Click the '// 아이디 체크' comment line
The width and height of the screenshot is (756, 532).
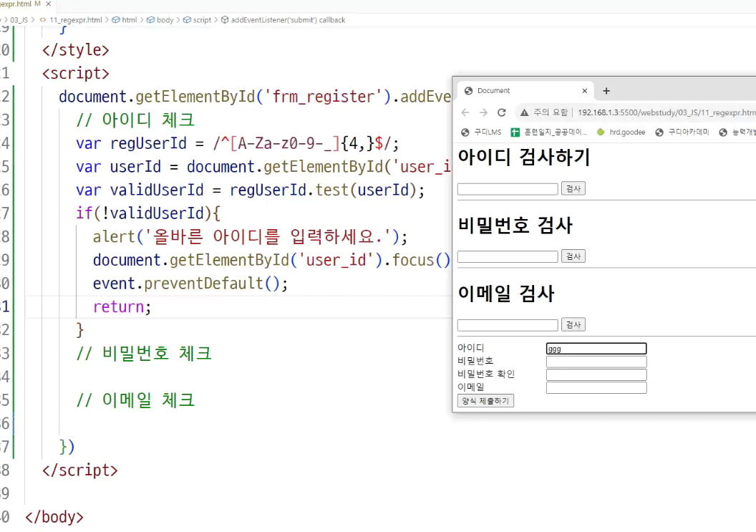(x=135, y=120)
